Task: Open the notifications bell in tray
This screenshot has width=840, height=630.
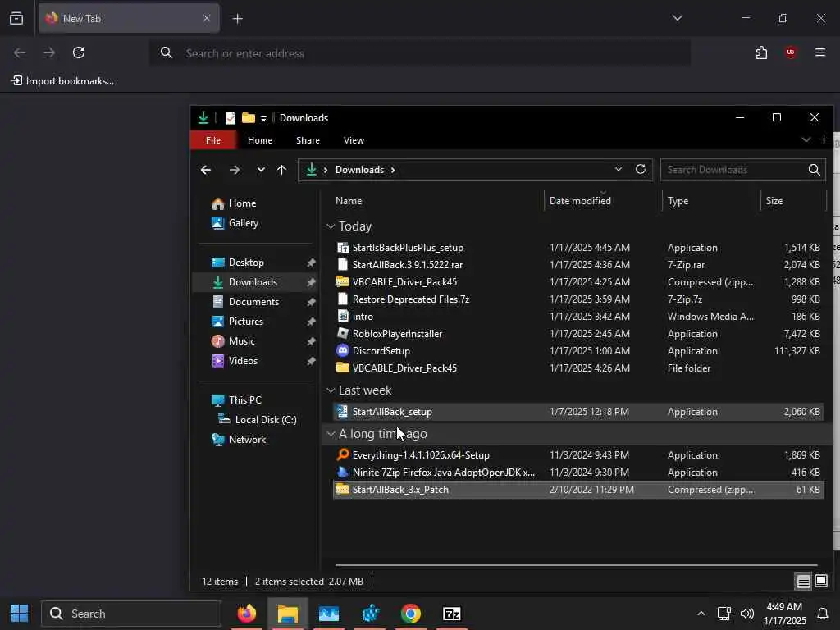Action: coord(823,614)
